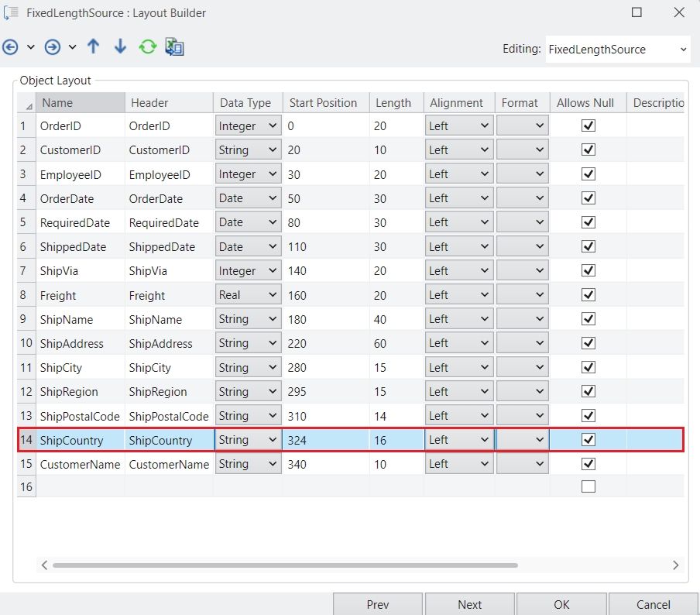Click the horizontal scrollbar right arrow
The image size is (700, 615).
(676, 565)
